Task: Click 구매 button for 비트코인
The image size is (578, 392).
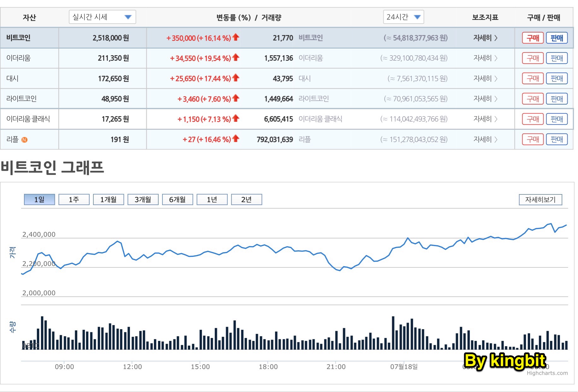Action: click(x=533, y=38)
